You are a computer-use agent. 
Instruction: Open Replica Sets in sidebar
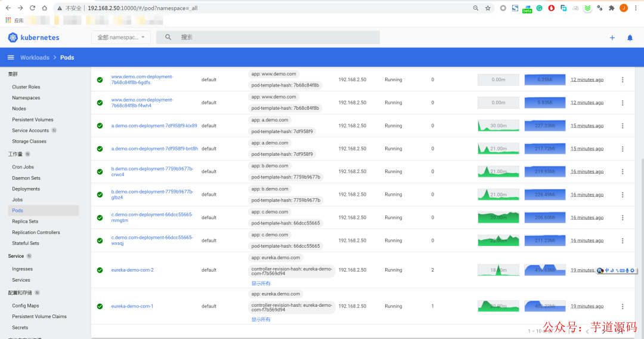25,221
